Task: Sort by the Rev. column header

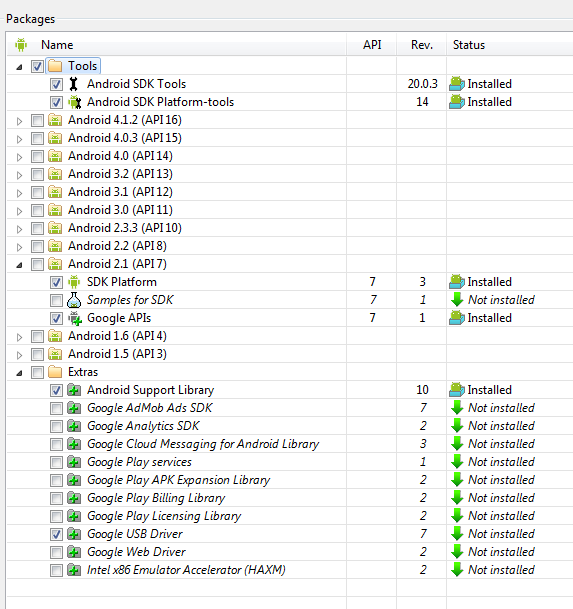Action: [x=421, y=45]
